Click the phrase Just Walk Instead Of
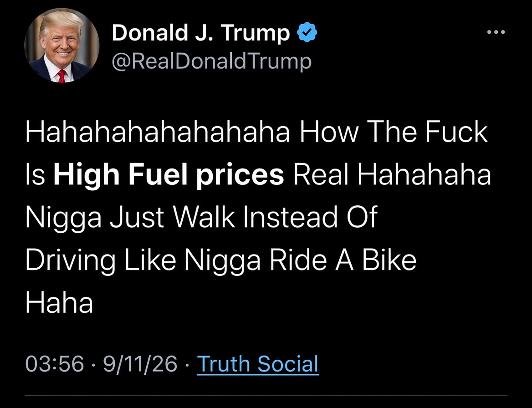Image resolution: width=532 pixels, height=408 pixels. coord(243,217)
